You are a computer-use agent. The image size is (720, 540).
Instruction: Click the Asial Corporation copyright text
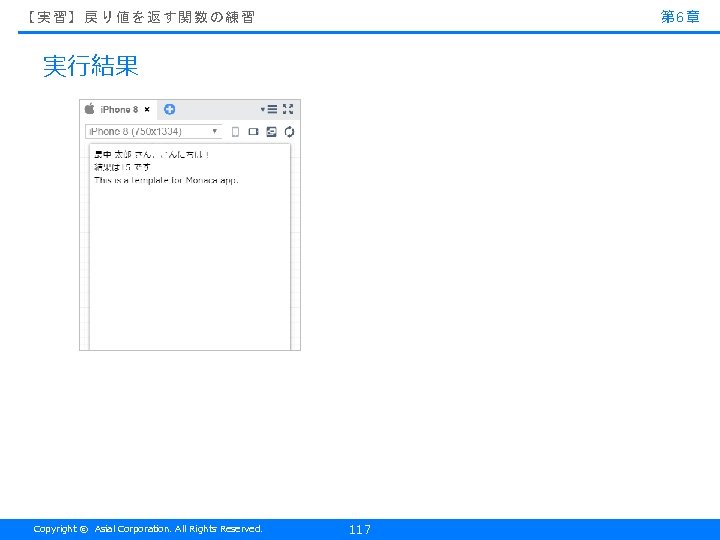click(148, 529)
